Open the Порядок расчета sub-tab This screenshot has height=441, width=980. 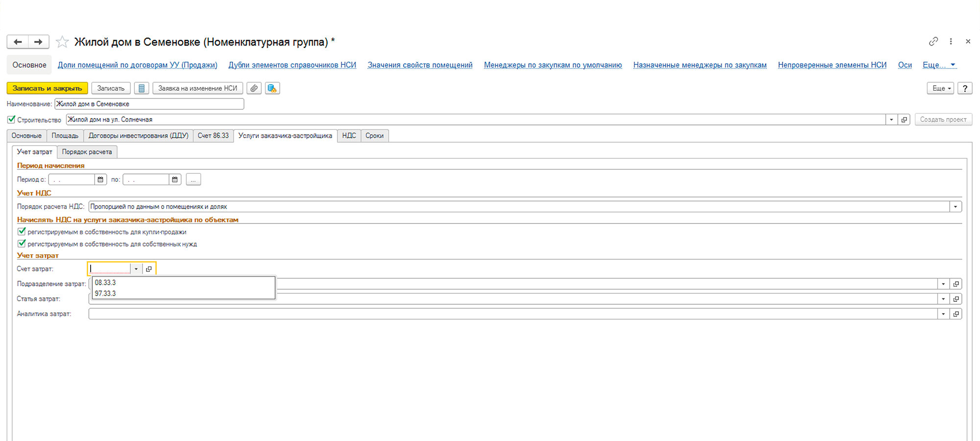(x=87, y=152)
